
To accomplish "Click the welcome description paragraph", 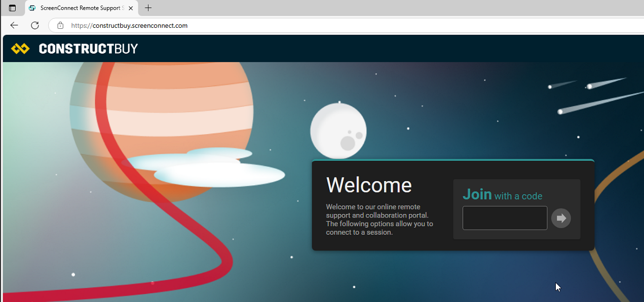I will pyautogui.click(x=379, y=220).
